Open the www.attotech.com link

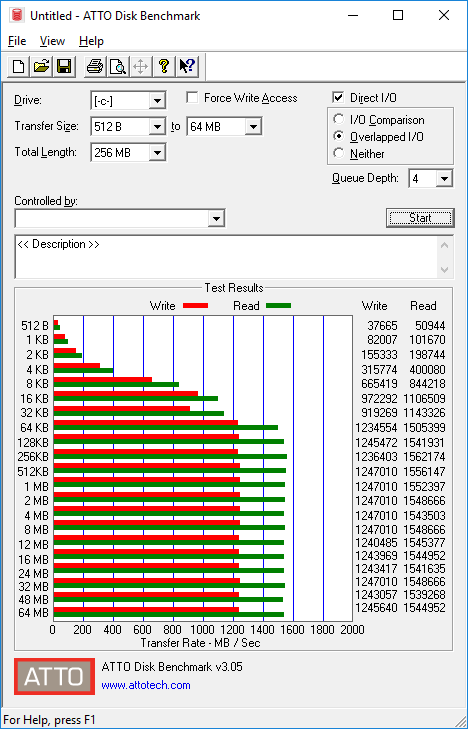(146, 685)
